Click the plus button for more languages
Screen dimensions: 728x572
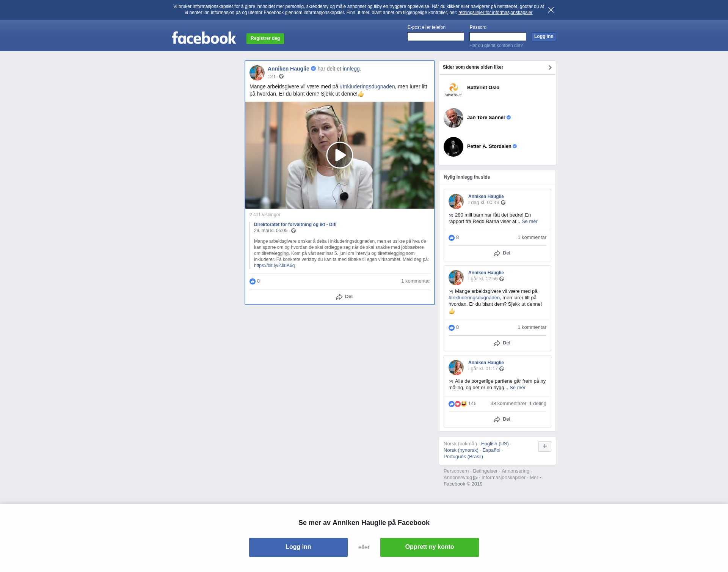[545, 446]
